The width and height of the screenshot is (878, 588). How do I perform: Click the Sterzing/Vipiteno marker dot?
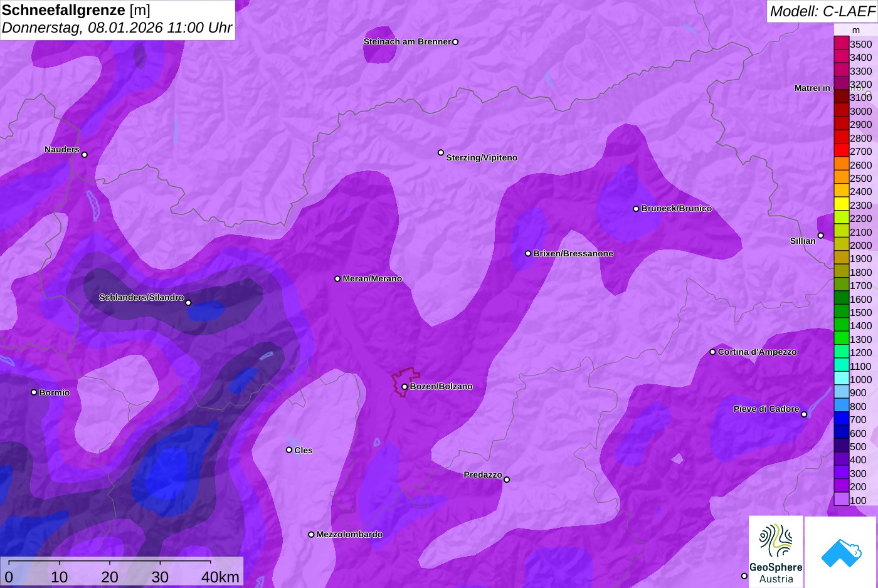441,152
